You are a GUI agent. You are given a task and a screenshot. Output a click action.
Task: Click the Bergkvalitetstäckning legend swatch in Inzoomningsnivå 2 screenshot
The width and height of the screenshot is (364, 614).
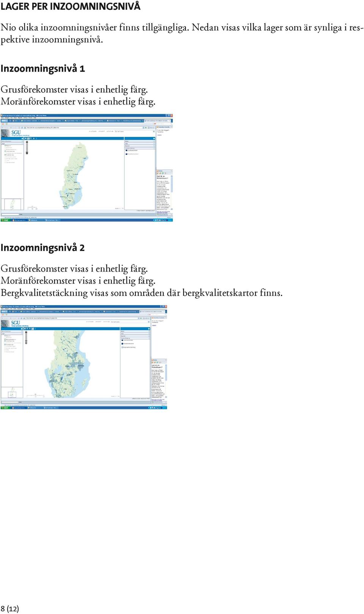click(122, 347)
